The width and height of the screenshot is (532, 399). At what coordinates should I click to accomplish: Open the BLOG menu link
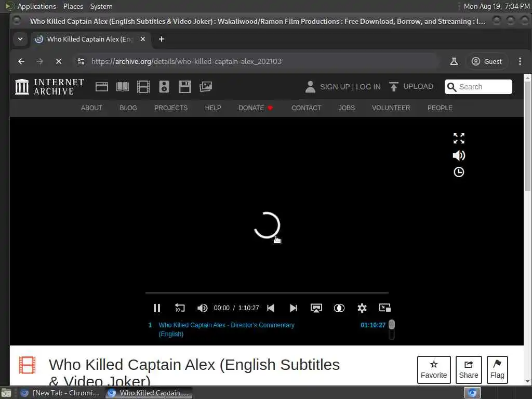(x=128, y=108)
